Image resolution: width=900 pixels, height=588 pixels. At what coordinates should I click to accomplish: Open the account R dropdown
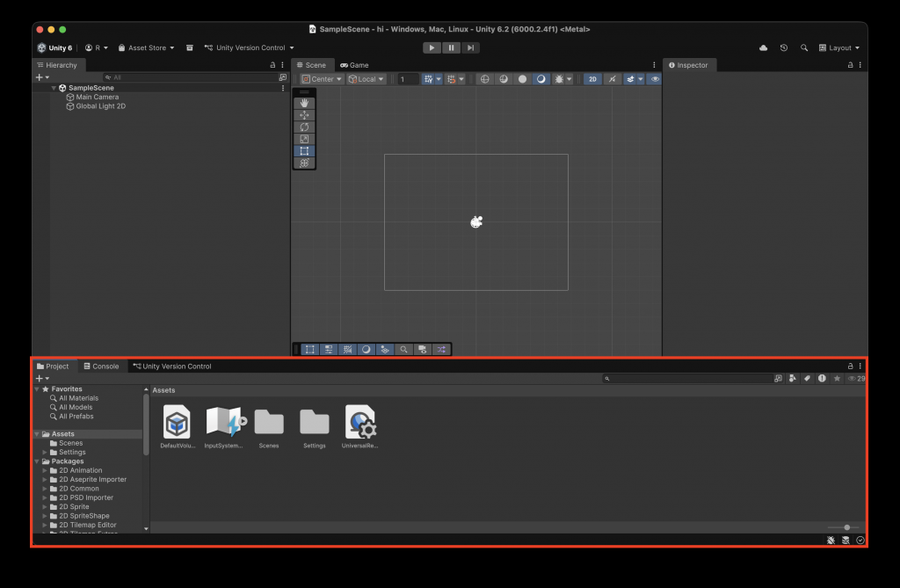(x=97, y=47)
